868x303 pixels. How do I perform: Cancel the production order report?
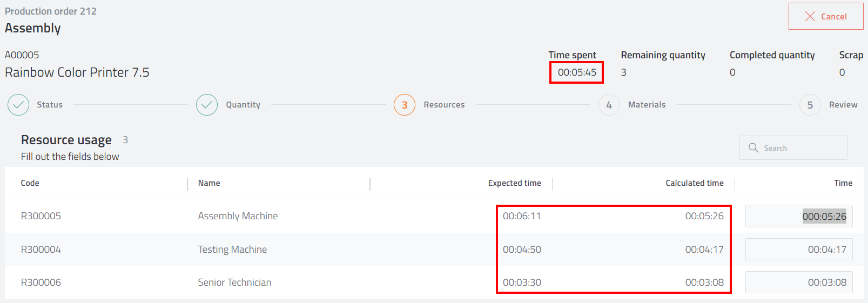point(826,16)
